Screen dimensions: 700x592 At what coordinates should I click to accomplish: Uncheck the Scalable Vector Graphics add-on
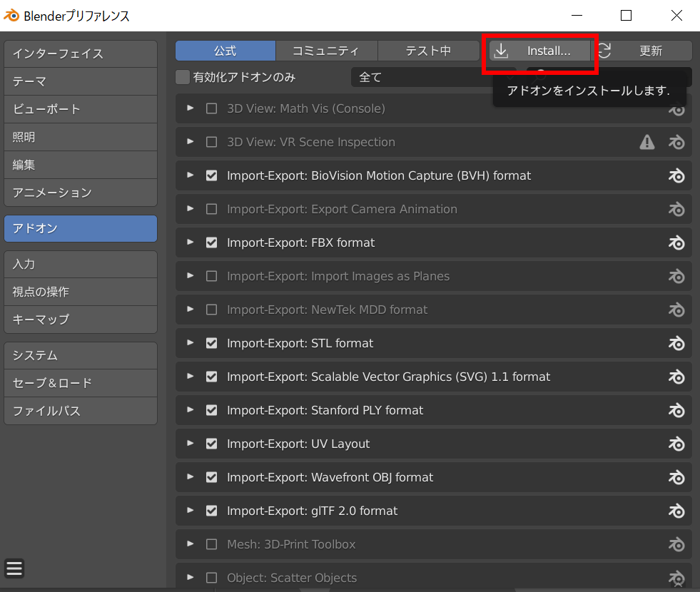tap(212, 377)
